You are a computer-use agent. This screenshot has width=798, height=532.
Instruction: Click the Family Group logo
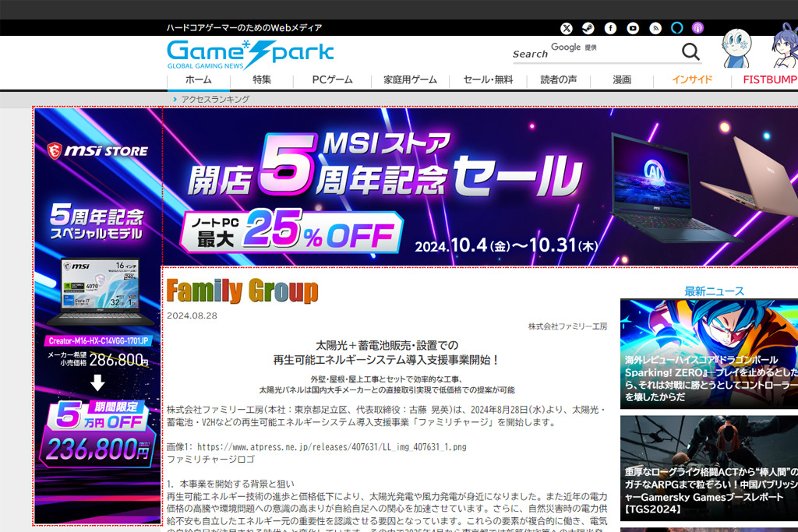[x=242, y=291]
